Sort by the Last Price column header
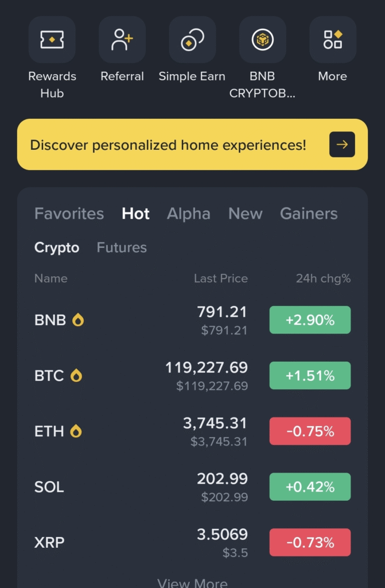This screenshot has height=588, width=385. coord(221,278)
